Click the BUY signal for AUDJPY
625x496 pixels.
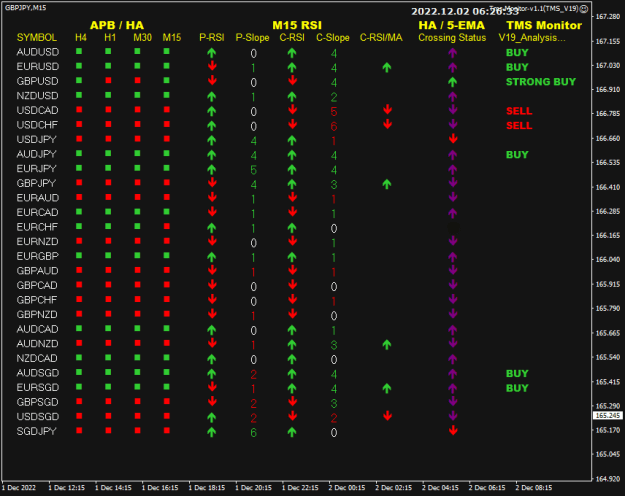(x=517, y=155)
